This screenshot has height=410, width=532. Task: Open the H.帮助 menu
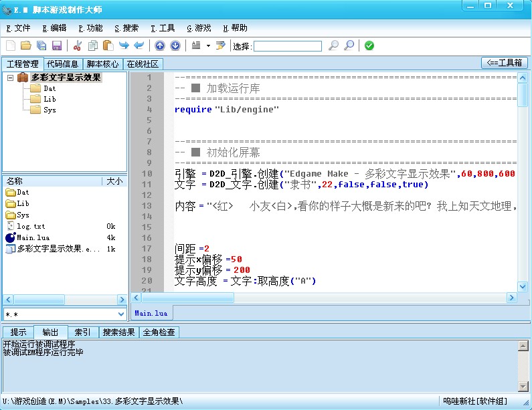click(235, 28)
